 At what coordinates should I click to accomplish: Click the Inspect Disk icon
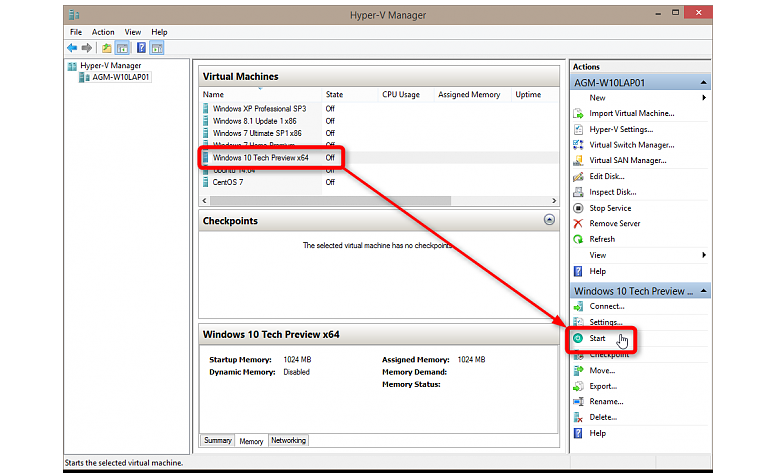[578, 192]
